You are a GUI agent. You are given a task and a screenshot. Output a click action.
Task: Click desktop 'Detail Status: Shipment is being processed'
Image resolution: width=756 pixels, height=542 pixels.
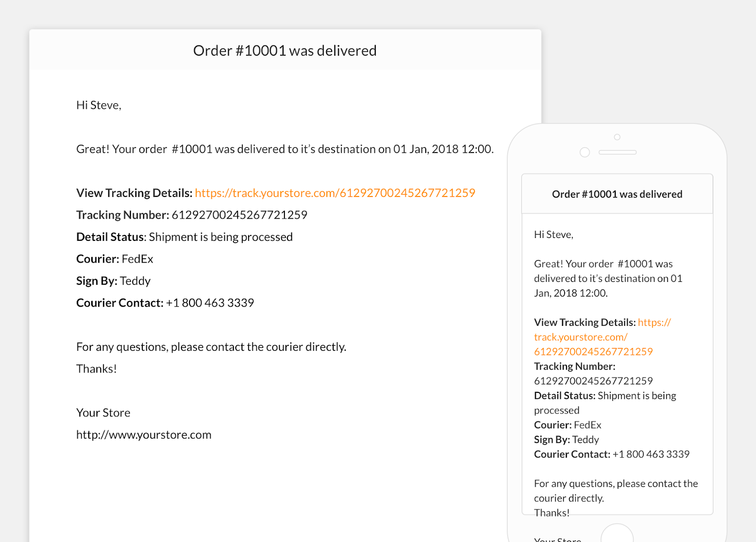(184, 237)
